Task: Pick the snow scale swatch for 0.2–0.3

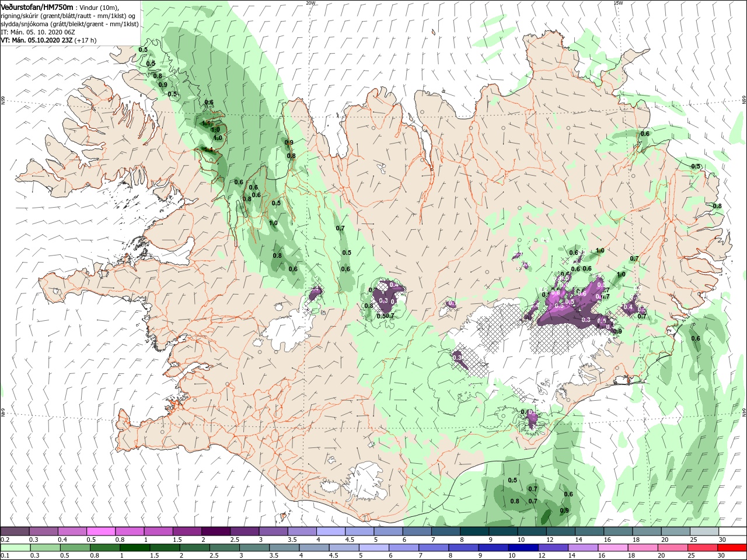Action: pyautogui.click(x=15, y=531)
